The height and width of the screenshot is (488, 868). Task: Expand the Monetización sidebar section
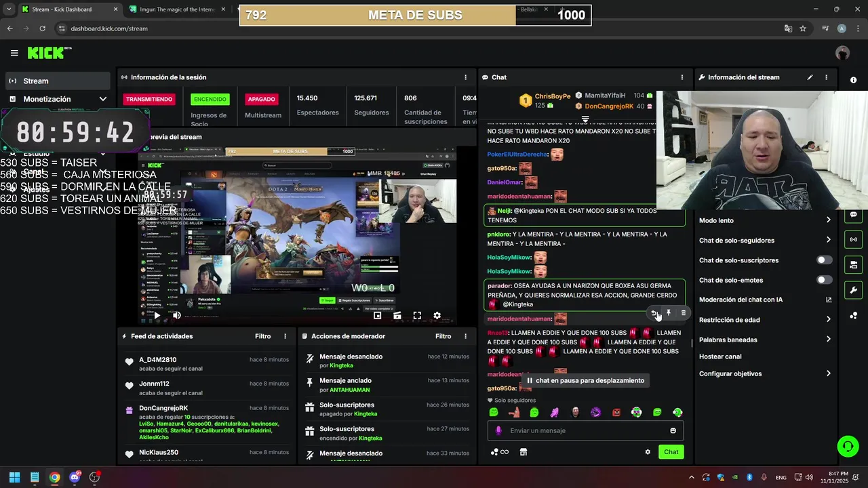pos(58,99)
